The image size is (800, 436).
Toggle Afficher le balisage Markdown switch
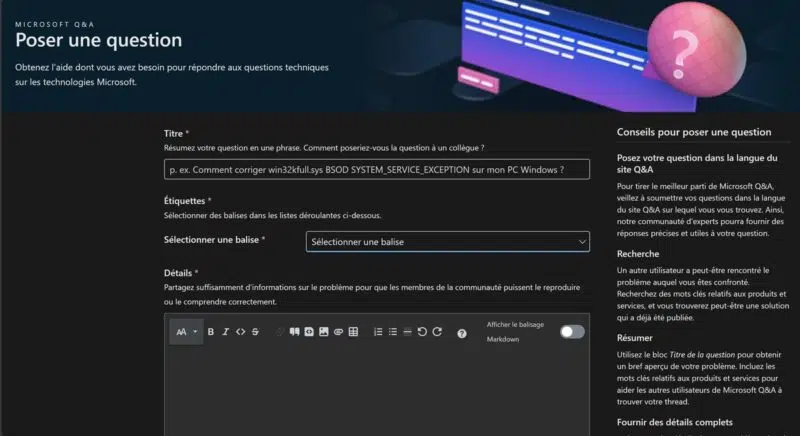point(572,332)
